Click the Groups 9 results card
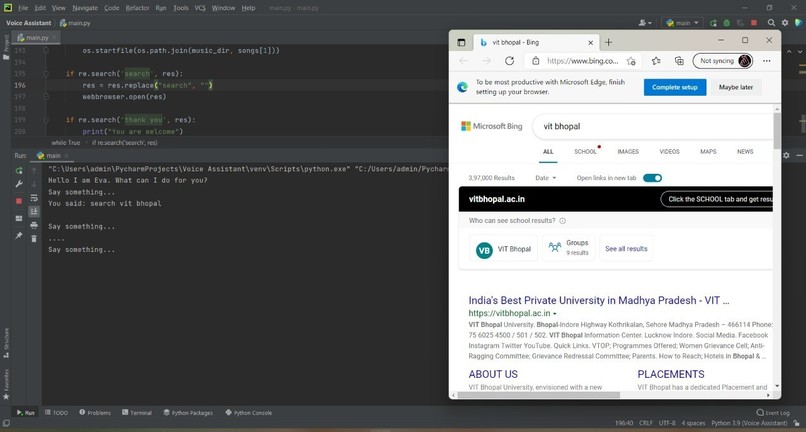 [x=569, y=247]
